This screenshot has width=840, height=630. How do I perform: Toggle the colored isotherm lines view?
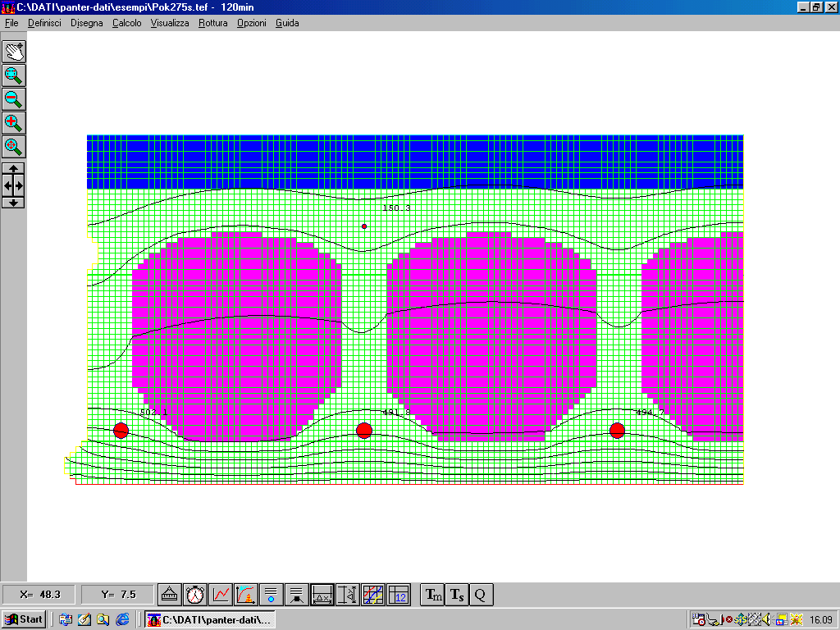tap(373, 595)
